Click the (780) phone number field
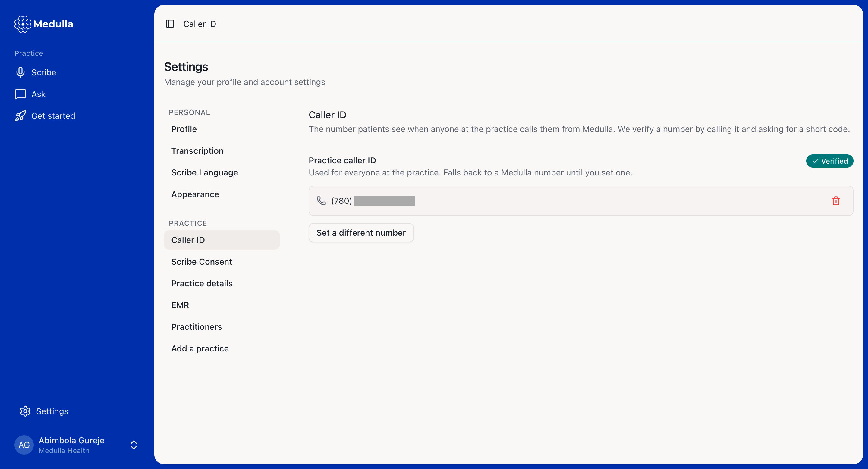This screenshot has width=868, height=469. coord(581,201)
